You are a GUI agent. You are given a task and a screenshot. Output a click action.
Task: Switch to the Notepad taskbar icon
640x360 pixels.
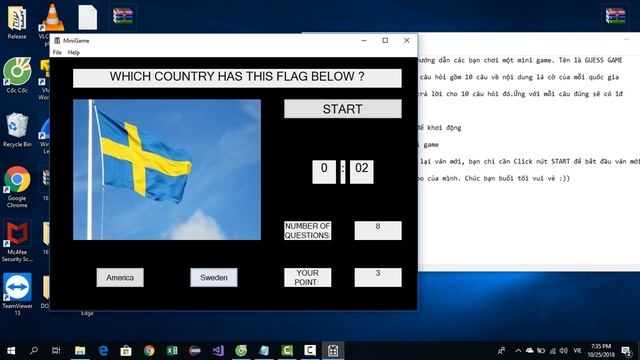(x=264, y=351)
